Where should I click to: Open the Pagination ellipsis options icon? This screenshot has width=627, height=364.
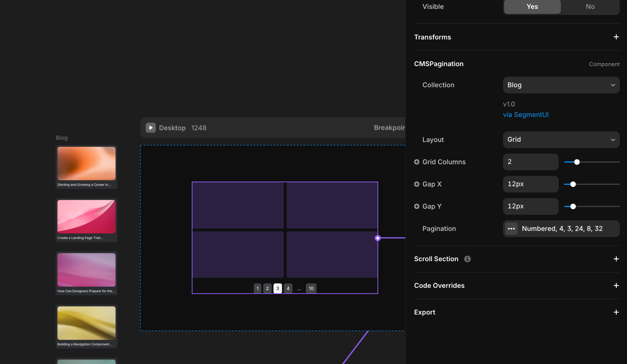511,229
